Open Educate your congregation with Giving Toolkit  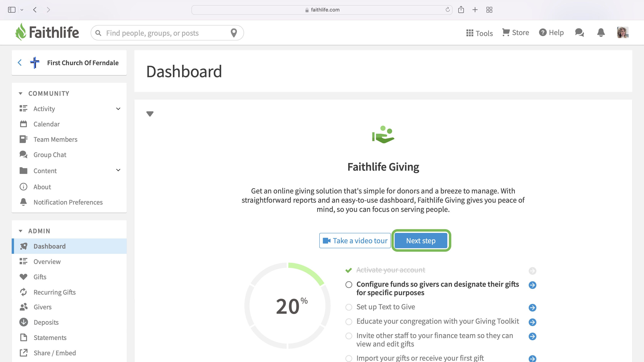click(438, 321)
